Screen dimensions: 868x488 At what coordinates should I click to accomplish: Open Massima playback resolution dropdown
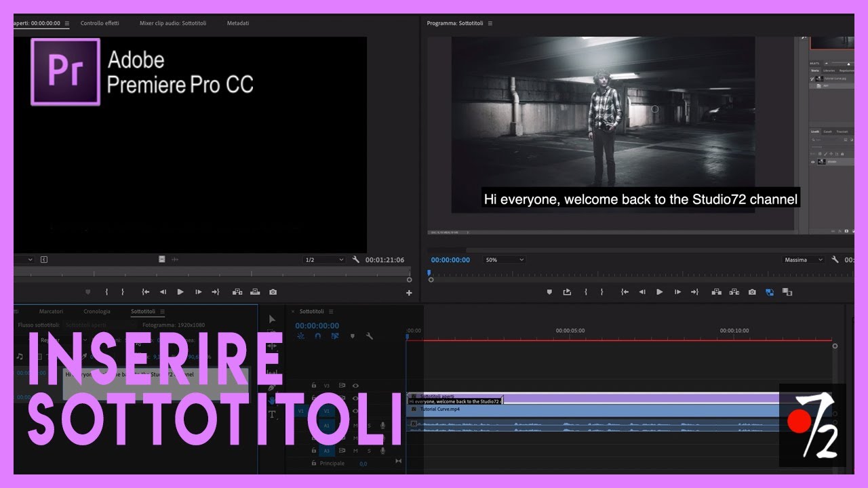coord(804,260)
